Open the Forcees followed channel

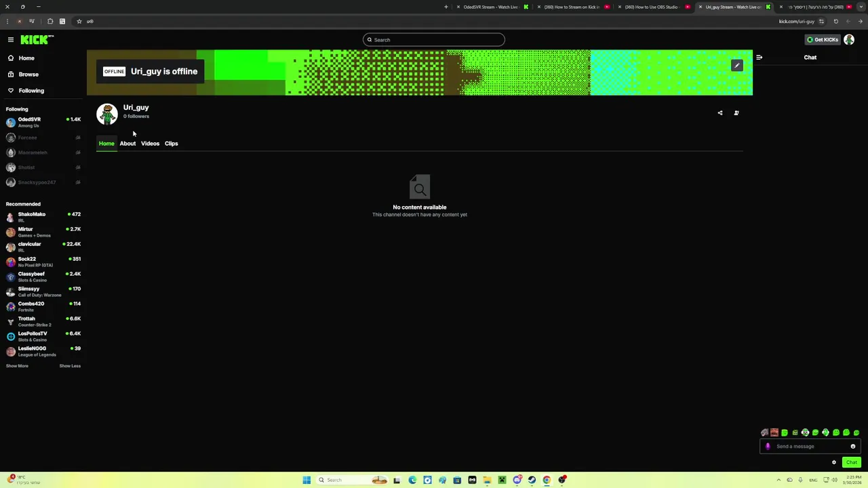pyautogui.click(x=43, y=138)
